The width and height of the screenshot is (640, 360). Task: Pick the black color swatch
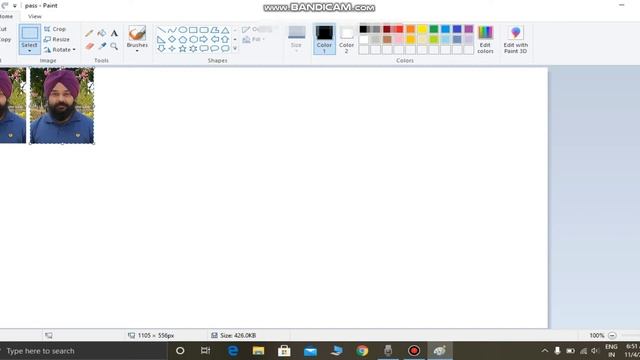363,29
